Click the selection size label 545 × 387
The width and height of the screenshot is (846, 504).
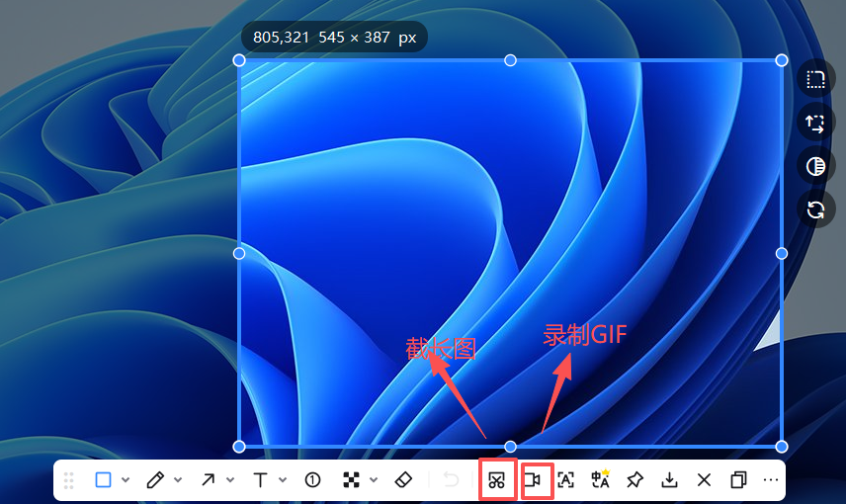354,38
